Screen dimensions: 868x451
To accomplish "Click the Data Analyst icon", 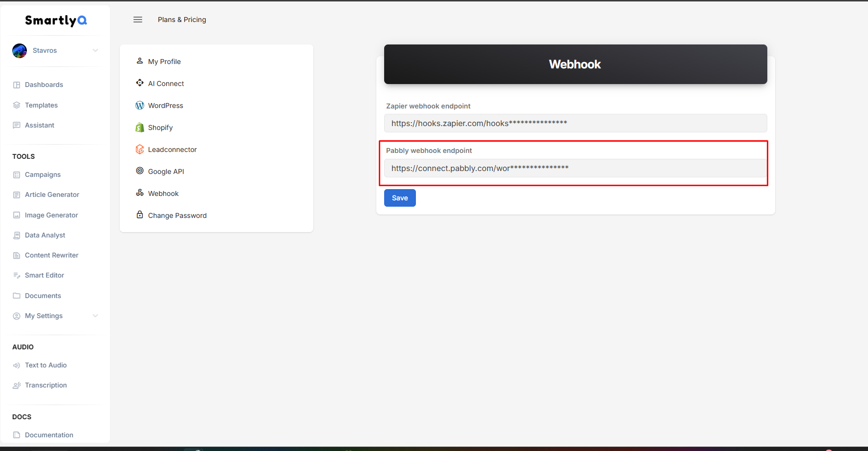I will click(x=17, y=235).
